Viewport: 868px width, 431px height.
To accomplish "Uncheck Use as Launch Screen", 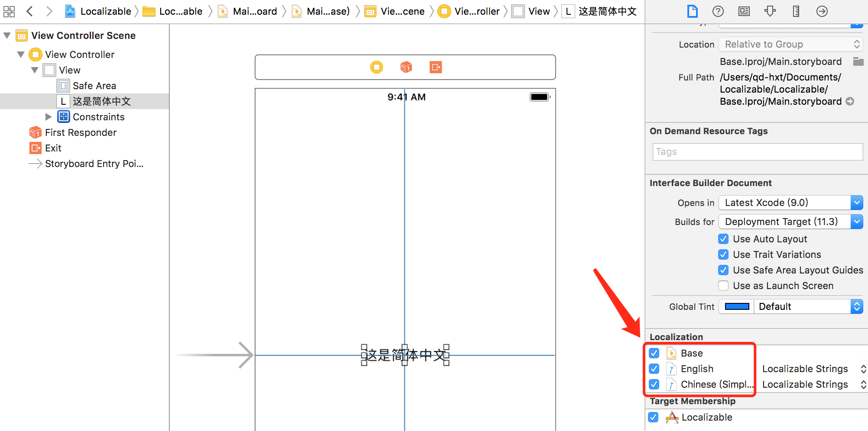I will coord(723,286).
